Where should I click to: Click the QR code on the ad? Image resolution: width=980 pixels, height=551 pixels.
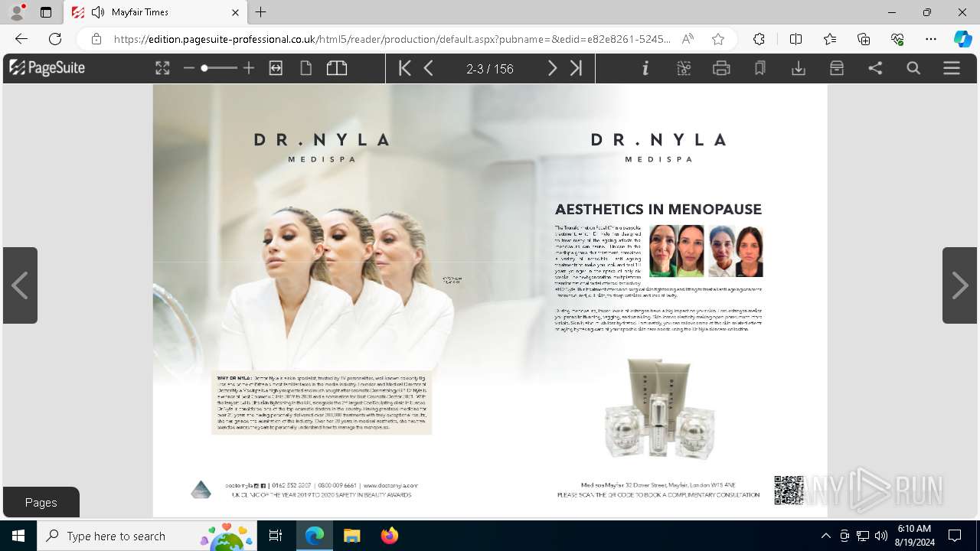[x=789, y=490]
